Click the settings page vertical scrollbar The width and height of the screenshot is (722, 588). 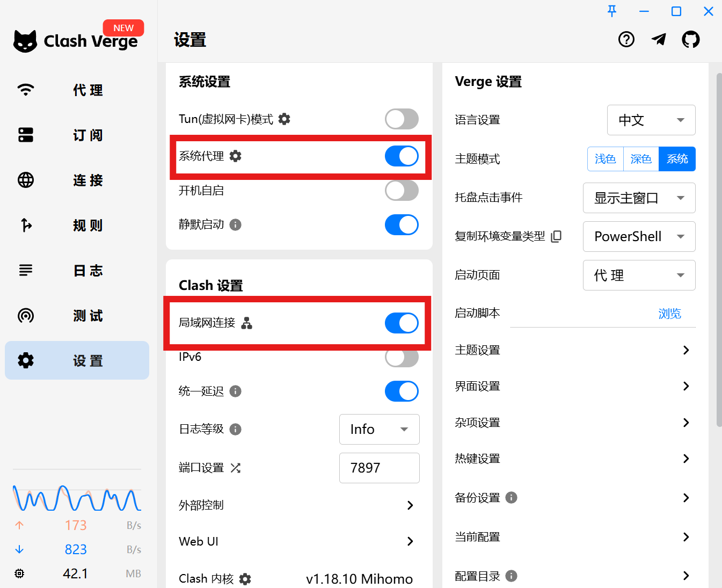(x=719, y=250)
